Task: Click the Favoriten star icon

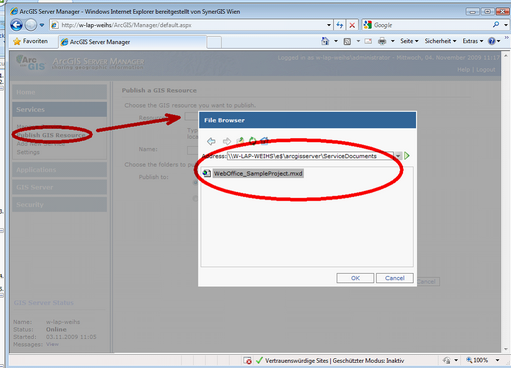Action: 17,41
